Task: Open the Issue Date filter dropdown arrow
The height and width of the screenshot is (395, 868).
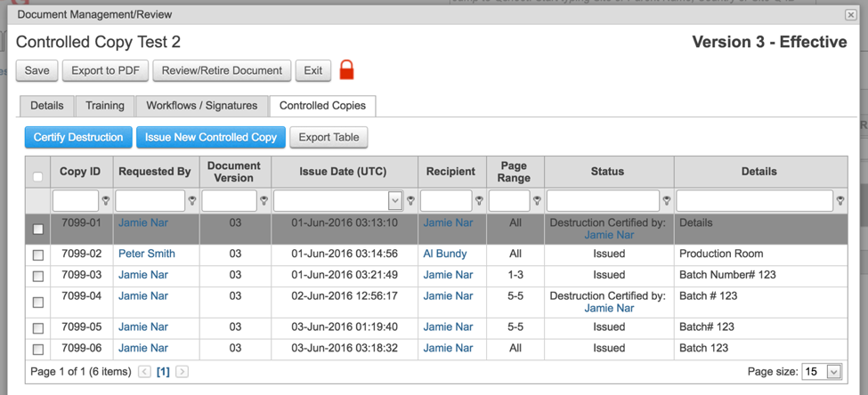Action: [x=395, y=201]
